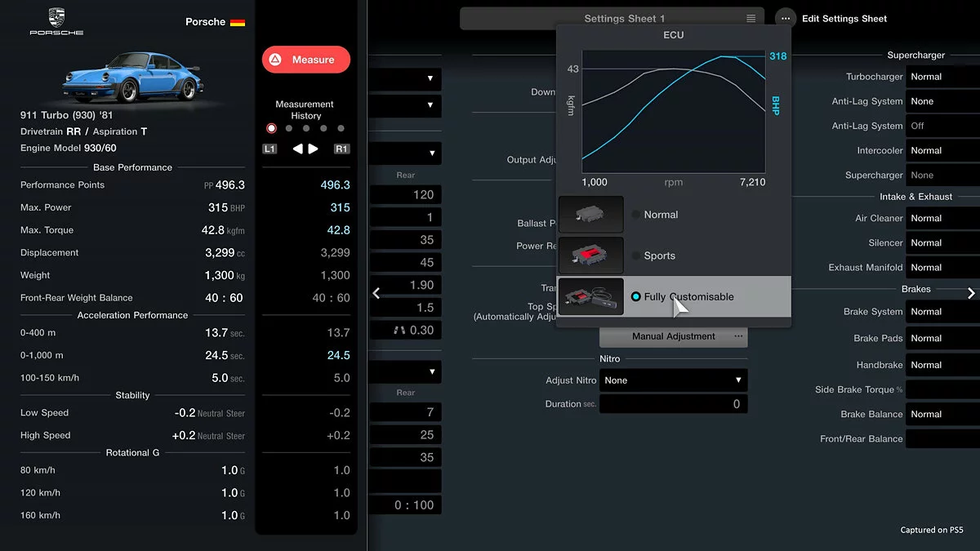
Task: Click the Front-Rear Weight Balance 40 : 60 value
Action: 224,298
